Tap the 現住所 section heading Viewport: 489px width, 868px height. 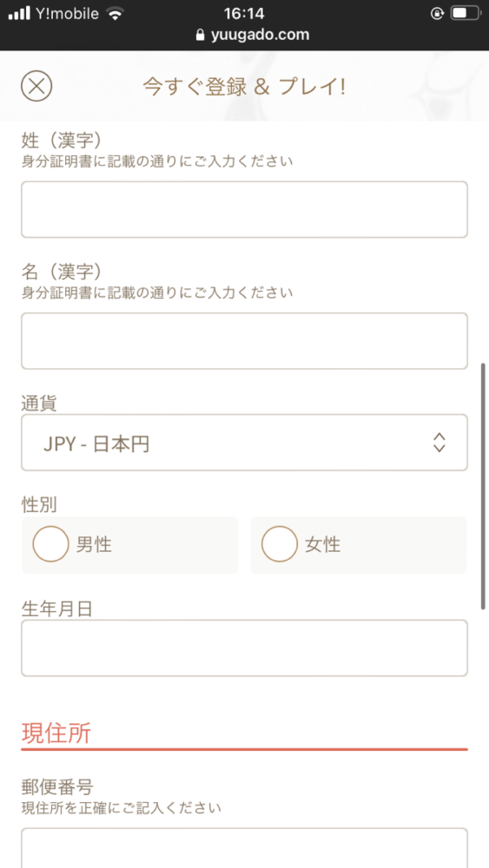56,733
